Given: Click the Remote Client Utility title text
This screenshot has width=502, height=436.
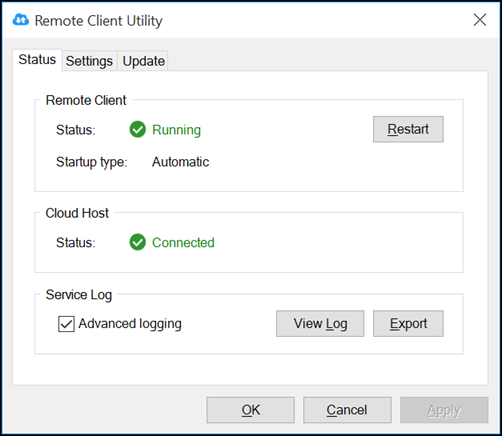Looking at the screenshot, I should pos(99,21).
